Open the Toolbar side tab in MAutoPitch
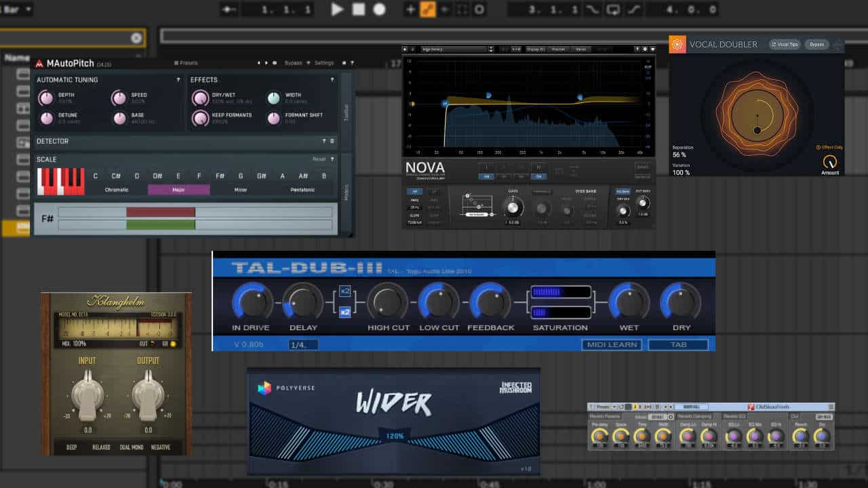This screenshot has height=488, width=868. 347,111
